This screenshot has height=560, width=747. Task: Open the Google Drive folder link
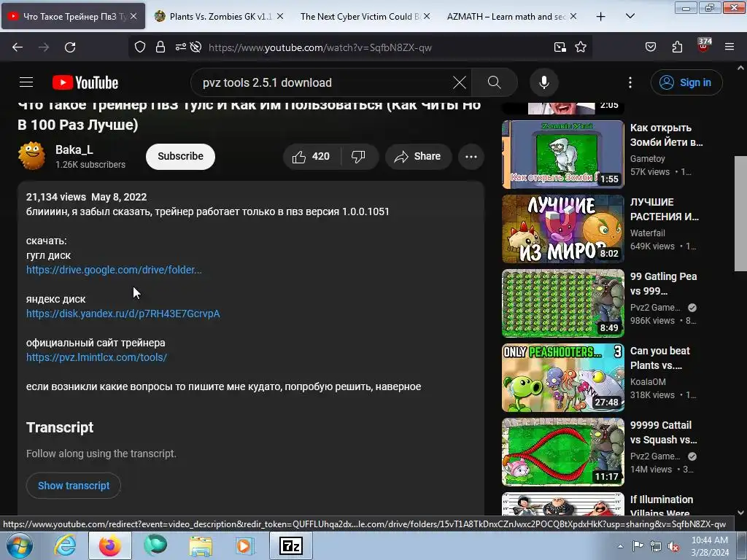114,270
